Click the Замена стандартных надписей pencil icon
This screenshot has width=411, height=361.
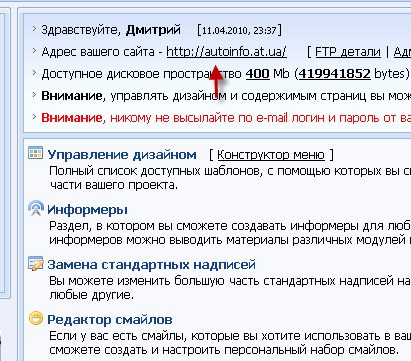click(x=36, y=263)
